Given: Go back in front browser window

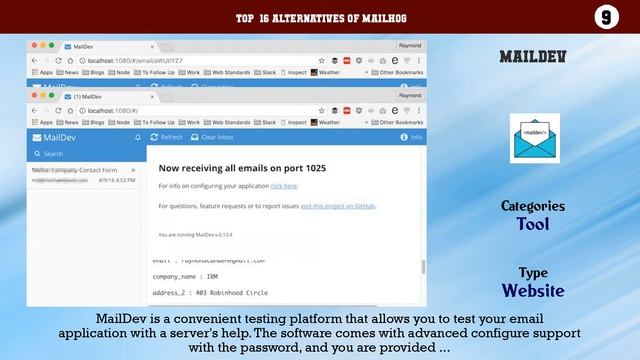Looking at the screenshot, I should (x=35, y=111).
